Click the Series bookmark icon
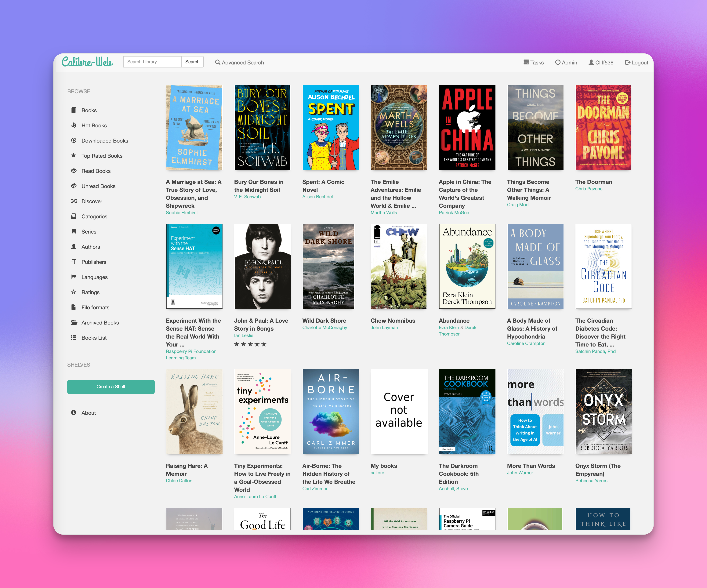The image size is (707, 588). tap(74, 231)
